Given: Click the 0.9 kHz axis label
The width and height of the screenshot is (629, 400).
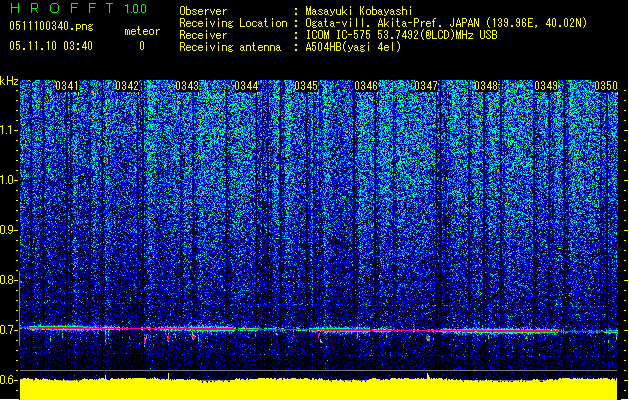Looking at the screenshot, I should pos(9,230).
